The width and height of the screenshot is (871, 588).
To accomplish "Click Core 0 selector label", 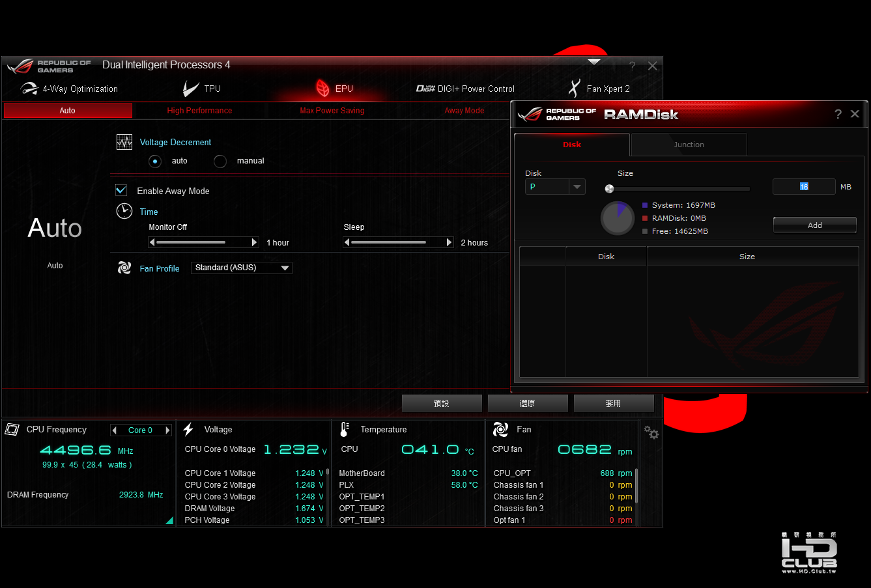I will point(140,430).
